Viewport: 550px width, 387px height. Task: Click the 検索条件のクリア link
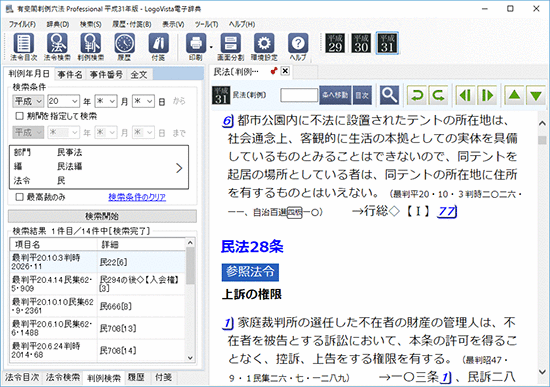click(137, 197)
